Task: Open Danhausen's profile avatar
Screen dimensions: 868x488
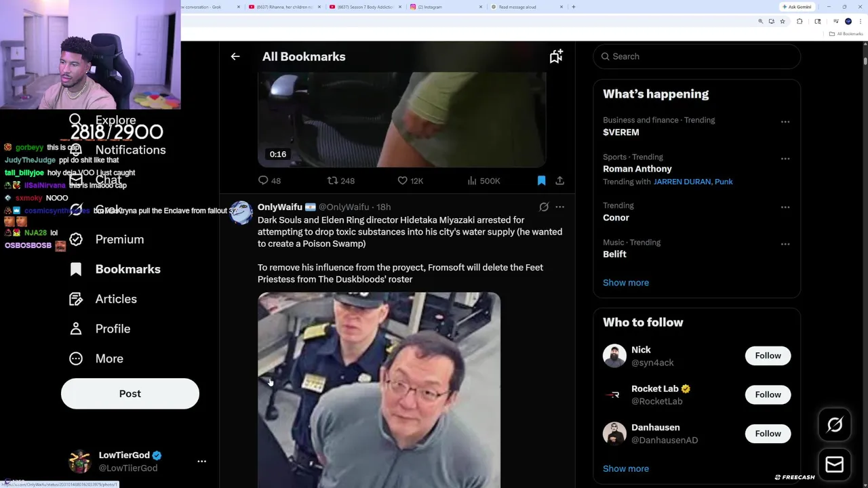Action: pyautogui.click(x=614, y=434)
